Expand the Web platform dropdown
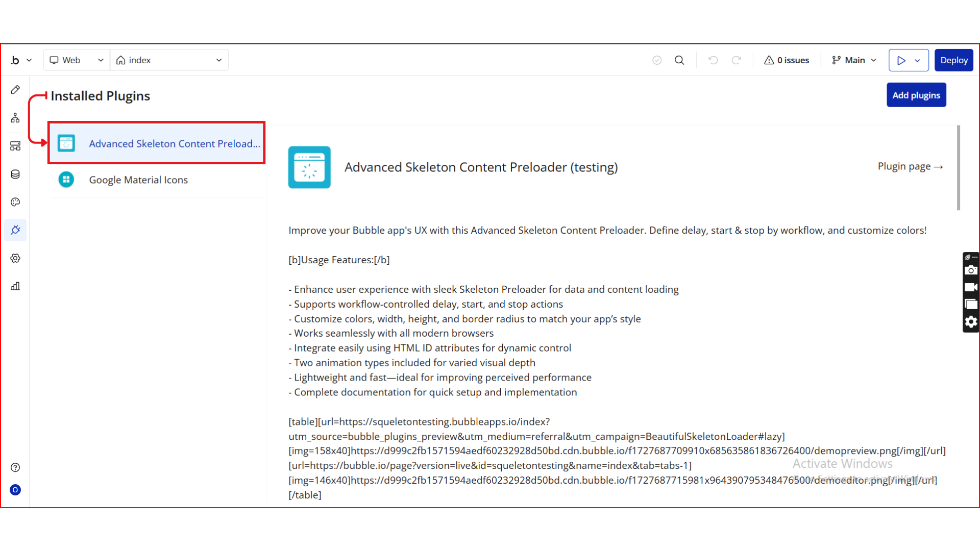Viewport: 980px width, 551px height. [77, 60]
